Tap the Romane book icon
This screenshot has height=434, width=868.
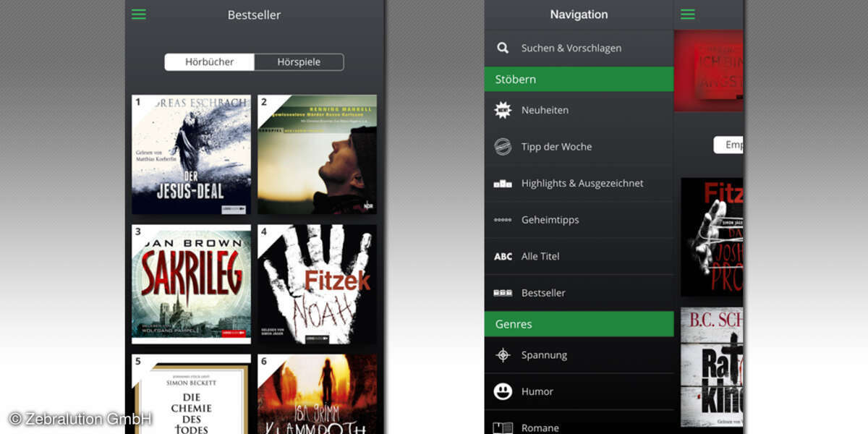(x=503, y=428)
